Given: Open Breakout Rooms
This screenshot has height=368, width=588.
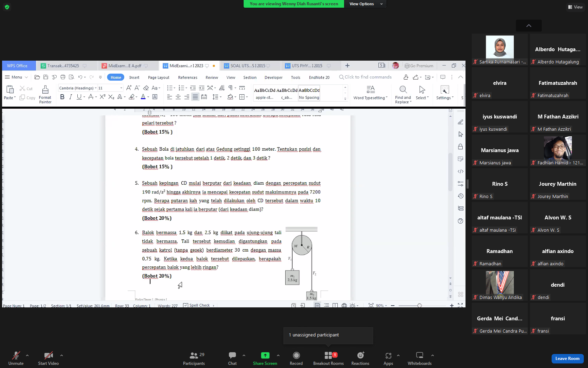Looking at the screenshot, I should [x=328, y=358].
